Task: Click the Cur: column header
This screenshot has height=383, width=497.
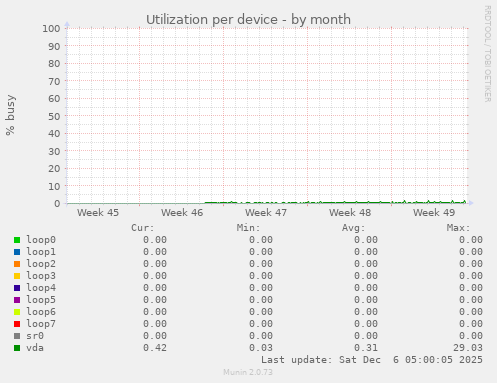Action: click(x=143, y=228)
